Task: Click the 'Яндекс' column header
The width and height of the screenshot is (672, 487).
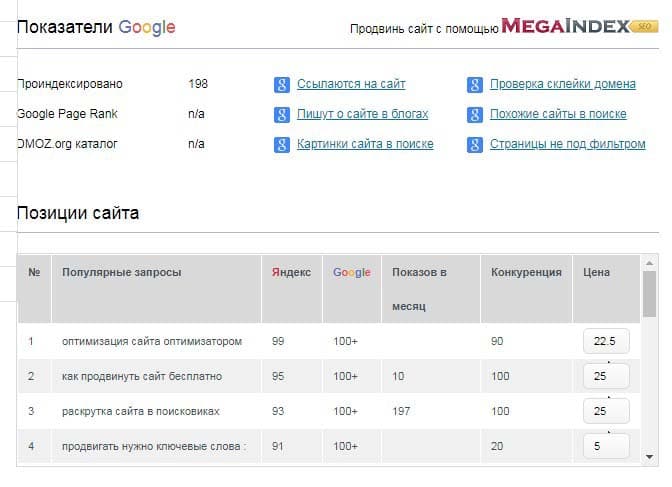Action: point(291,273)
